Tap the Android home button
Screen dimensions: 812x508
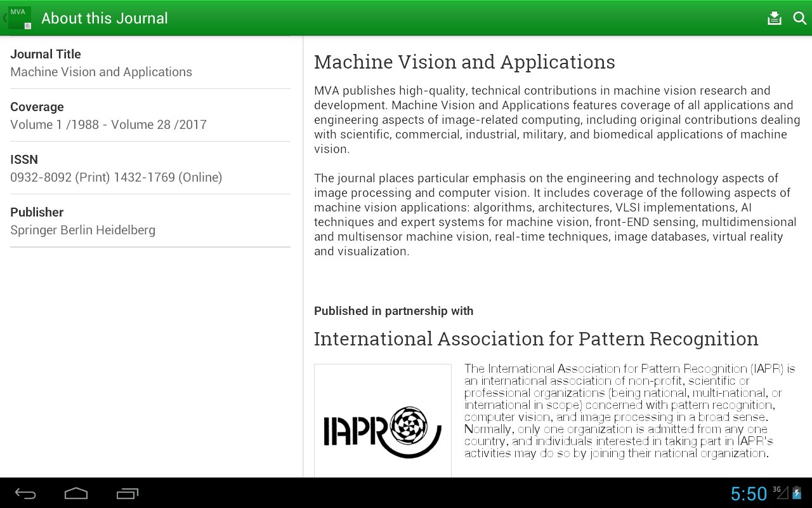click(76, 493)
